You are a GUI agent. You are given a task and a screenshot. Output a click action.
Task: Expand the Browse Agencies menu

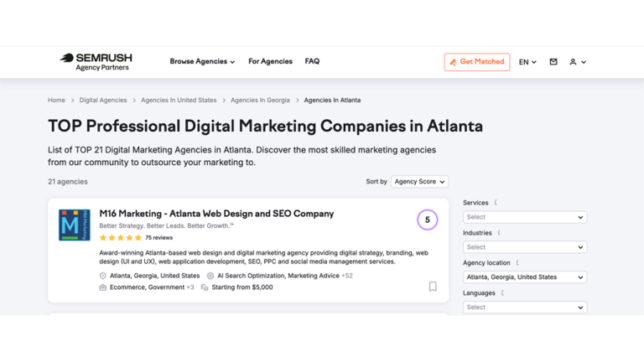pyautogui.click(x=202, y=61)
